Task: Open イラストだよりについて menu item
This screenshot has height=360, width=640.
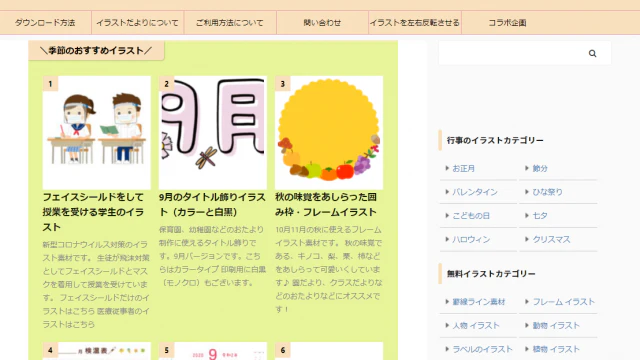Action: tap(138, 23)
